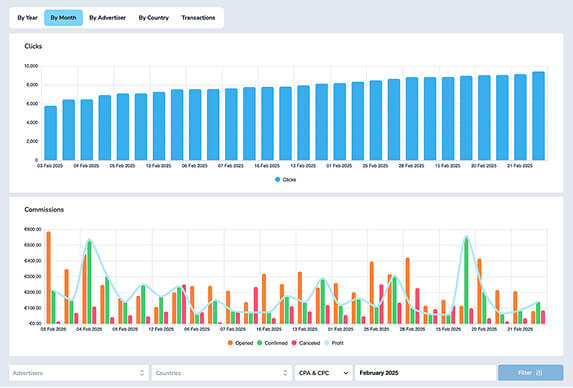Switch to the By Year tab
This screenshot has height=388, width=573.
pos(27,18)
